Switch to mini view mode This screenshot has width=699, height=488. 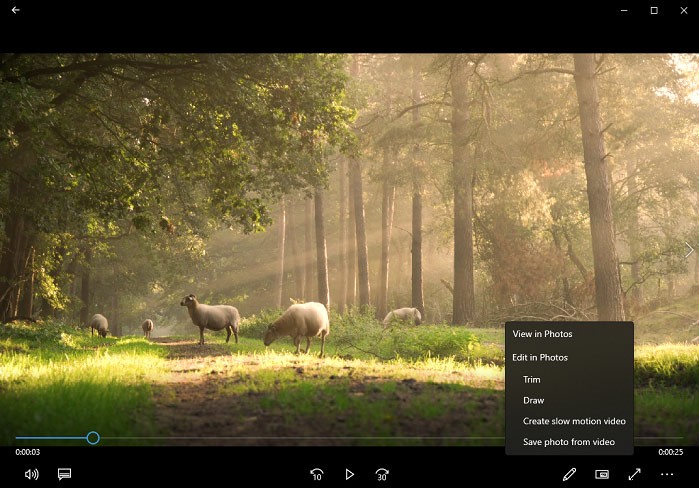[602, 474]
